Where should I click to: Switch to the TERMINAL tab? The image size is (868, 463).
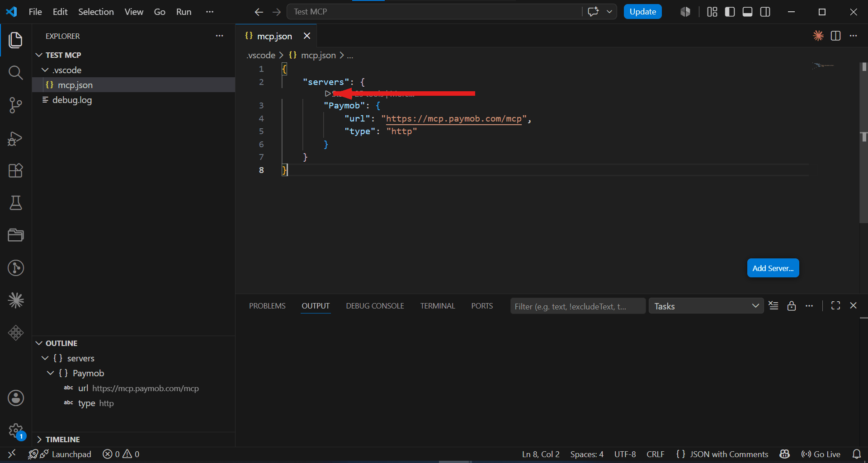click(x=437, y=306)
